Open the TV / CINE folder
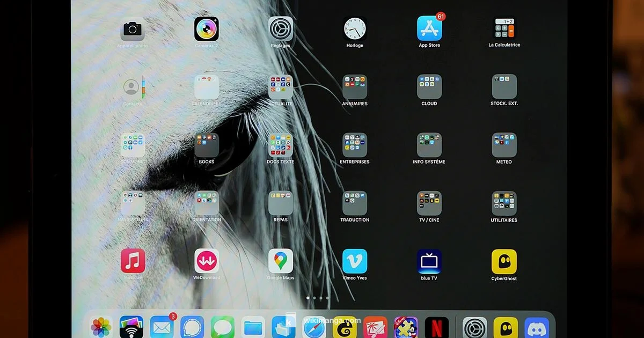 click(x=429, y=203)
